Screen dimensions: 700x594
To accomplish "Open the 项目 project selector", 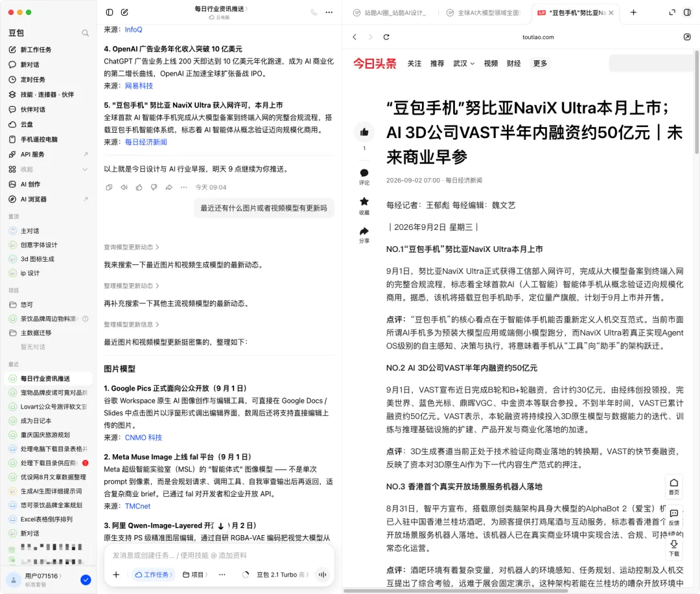I will (195, 575).
